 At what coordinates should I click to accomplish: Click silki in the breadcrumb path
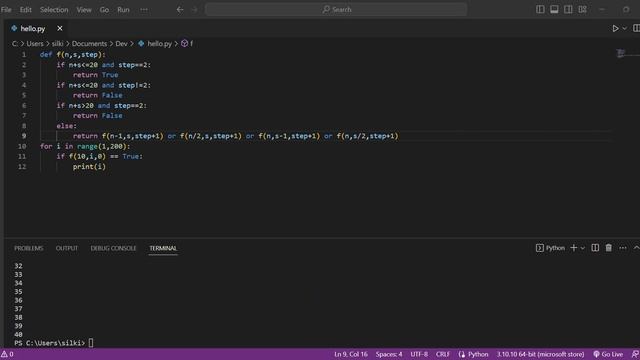click(x=57, y=44)
